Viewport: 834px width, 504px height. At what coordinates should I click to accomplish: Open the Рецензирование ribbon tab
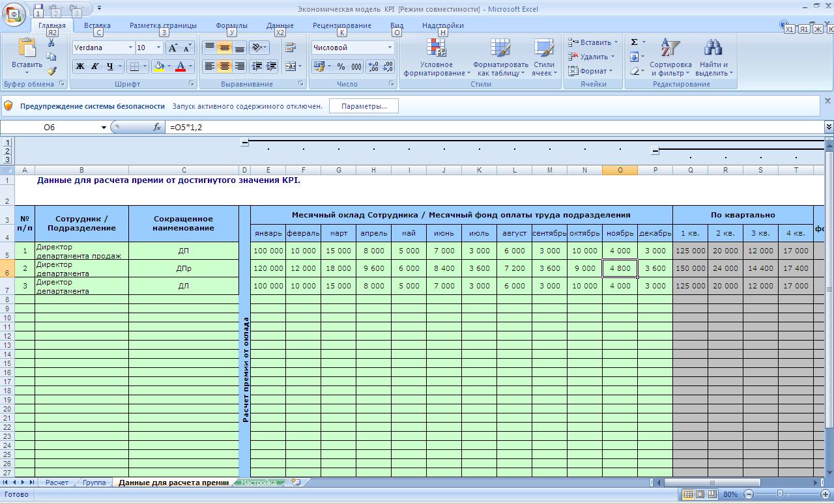pyautogui.click(x=341, y=25)
